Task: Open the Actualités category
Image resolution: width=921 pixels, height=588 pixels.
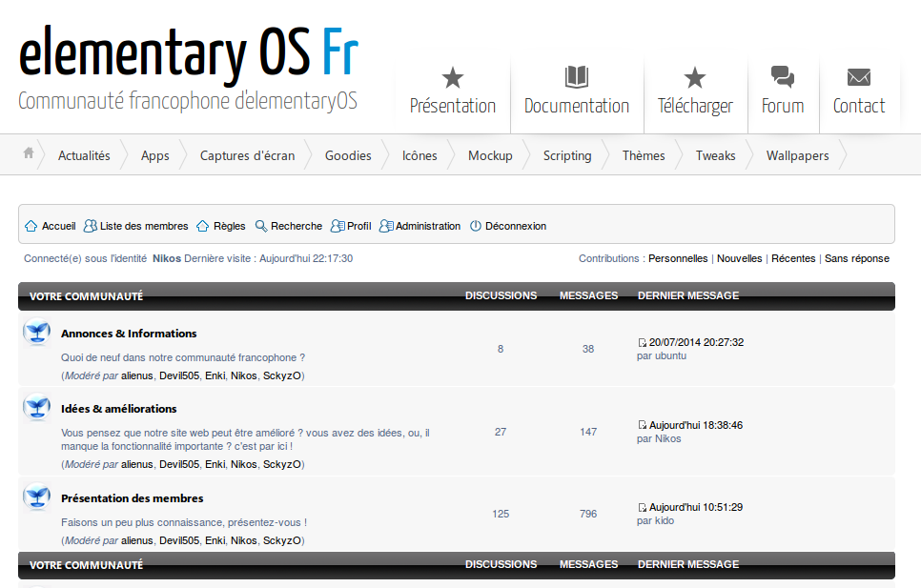Action: [84, 155]
